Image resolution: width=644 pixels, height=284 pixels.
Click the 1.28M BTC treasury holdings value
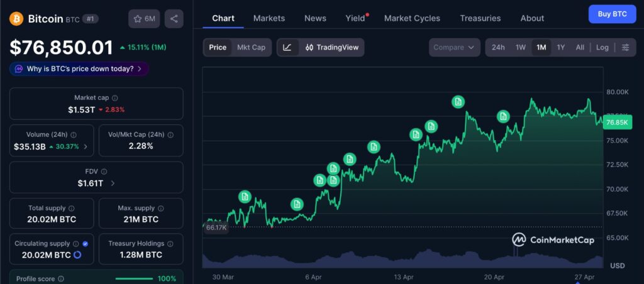pos(141,255)
